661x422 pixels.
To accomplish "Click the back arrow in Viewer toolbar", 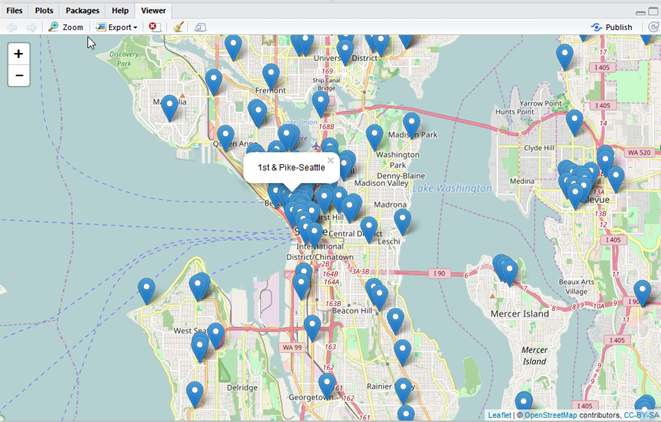I will (11, 27).
